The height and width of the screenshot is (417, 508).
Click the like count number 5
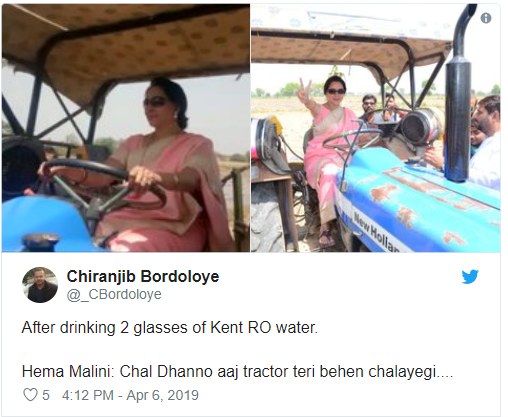[46, 395]
